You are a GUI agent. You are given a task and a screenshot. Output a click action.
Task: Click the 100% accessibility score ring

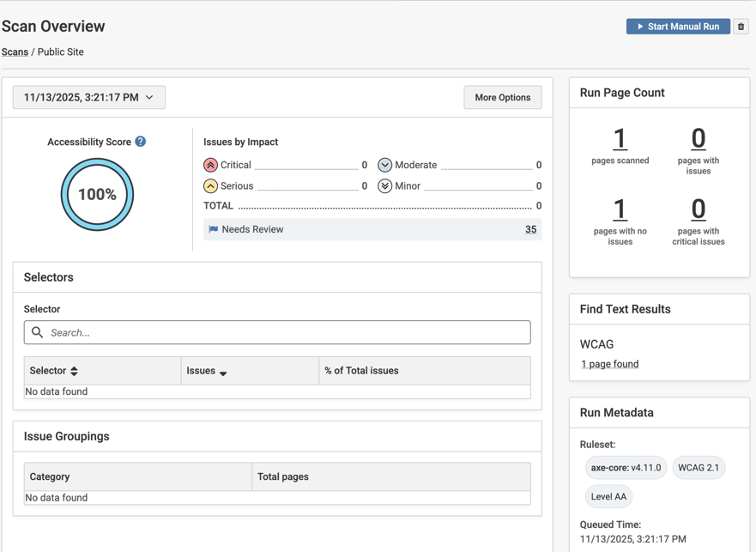tap(97, 194)
